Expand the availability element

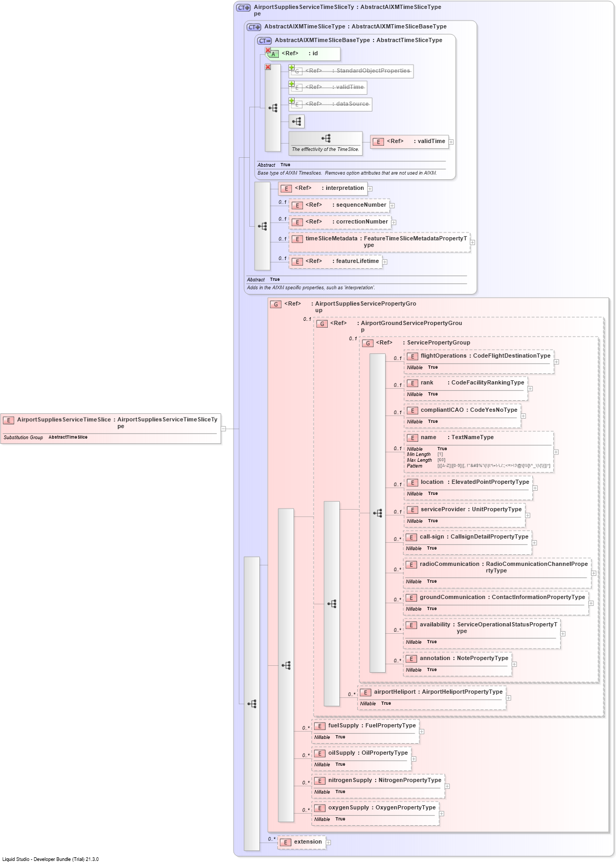[x=562, y=633]
